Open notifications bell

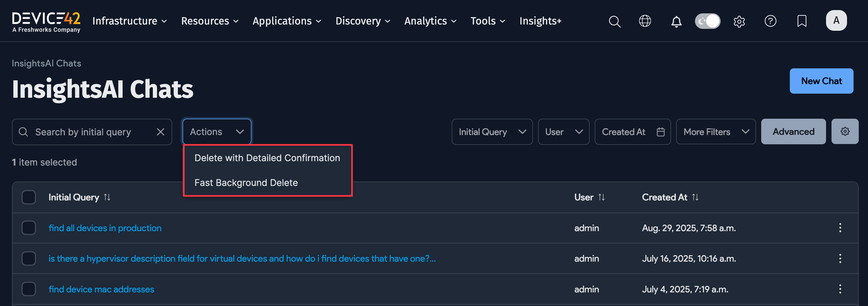coord(676,21)
